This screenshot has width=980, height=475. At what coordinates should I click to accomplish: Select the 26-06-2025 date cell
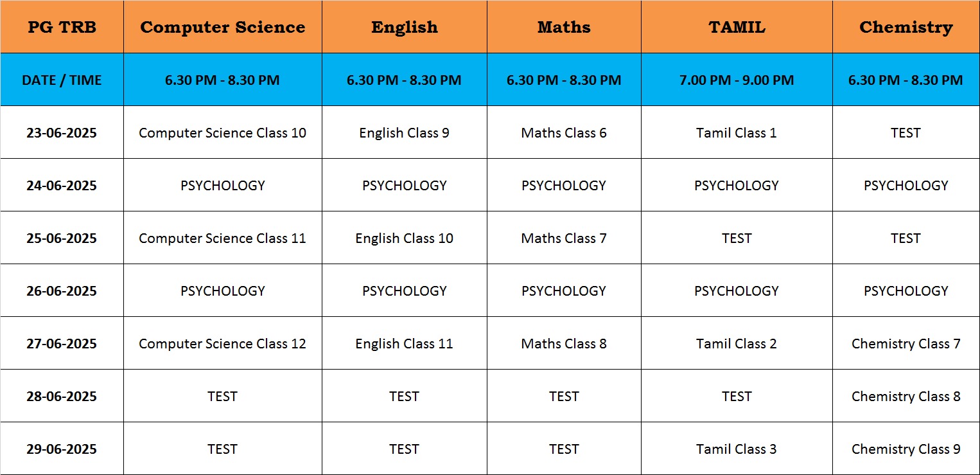[62, 291]
